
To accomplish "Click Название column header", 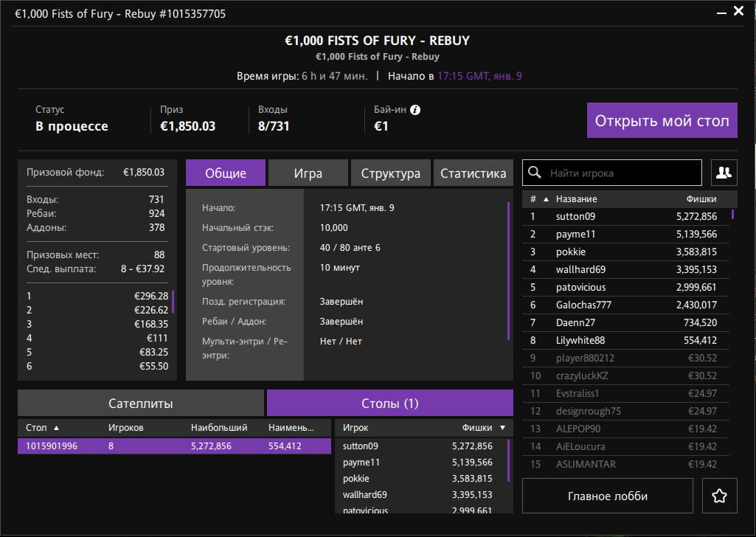I will (x=576, y=199).
